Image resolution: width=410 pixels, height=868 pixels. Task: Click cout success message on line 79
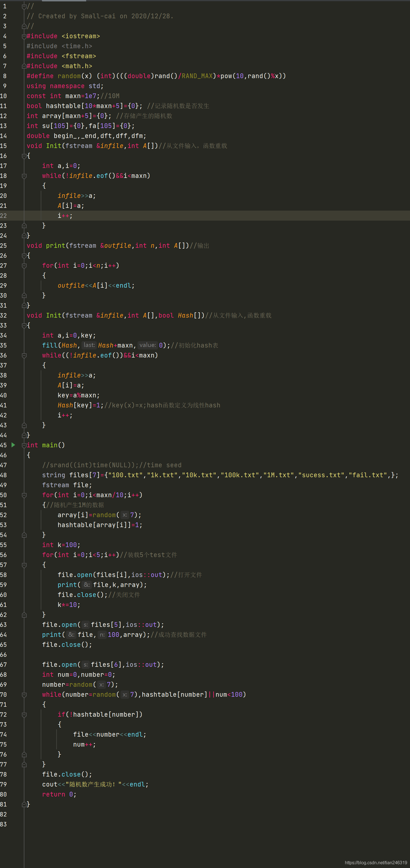[95, 784]
